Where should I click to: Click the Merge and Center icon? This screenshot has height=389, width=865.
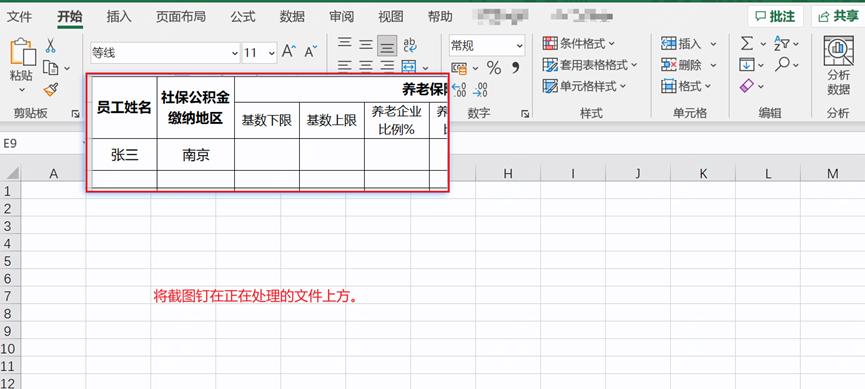coord(409,67)
